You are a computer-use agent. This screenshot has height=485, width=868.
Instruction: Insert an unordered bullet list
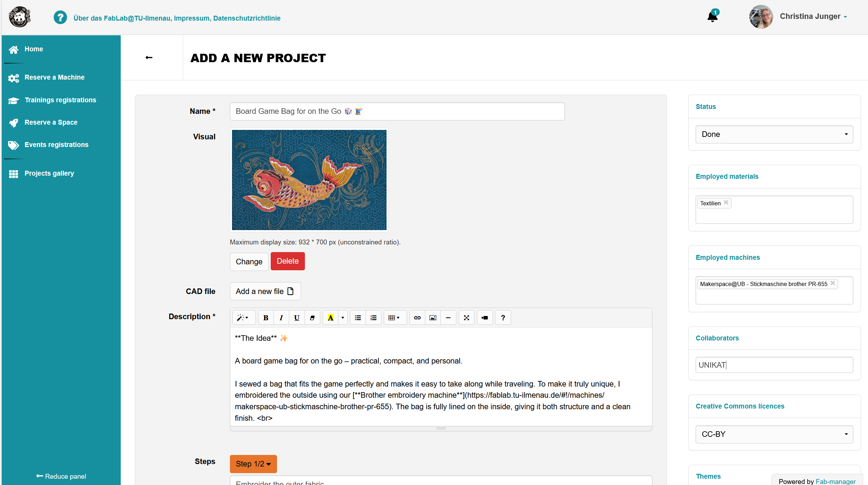pyautogui.click(x=358, y=318)
